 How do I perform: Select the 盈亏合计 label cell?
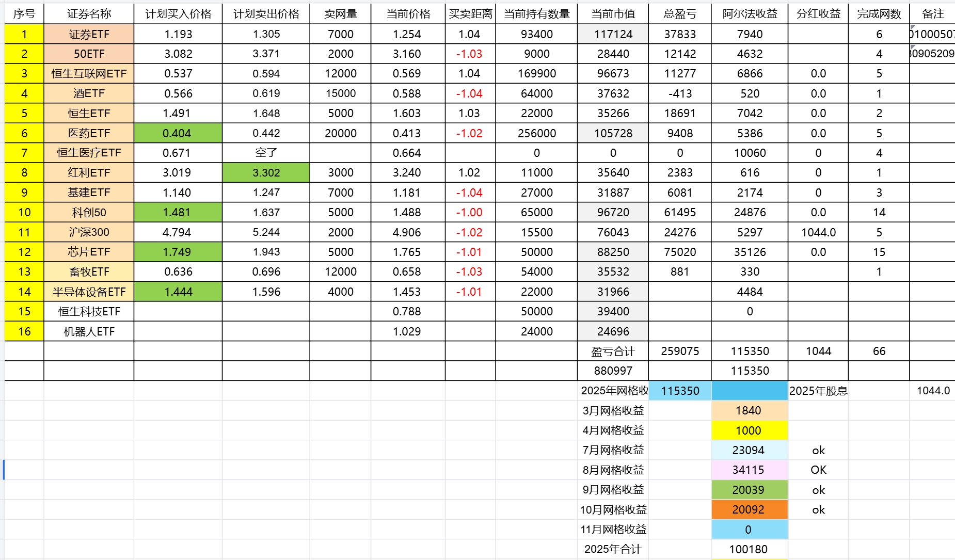click(x=613, y=351)
